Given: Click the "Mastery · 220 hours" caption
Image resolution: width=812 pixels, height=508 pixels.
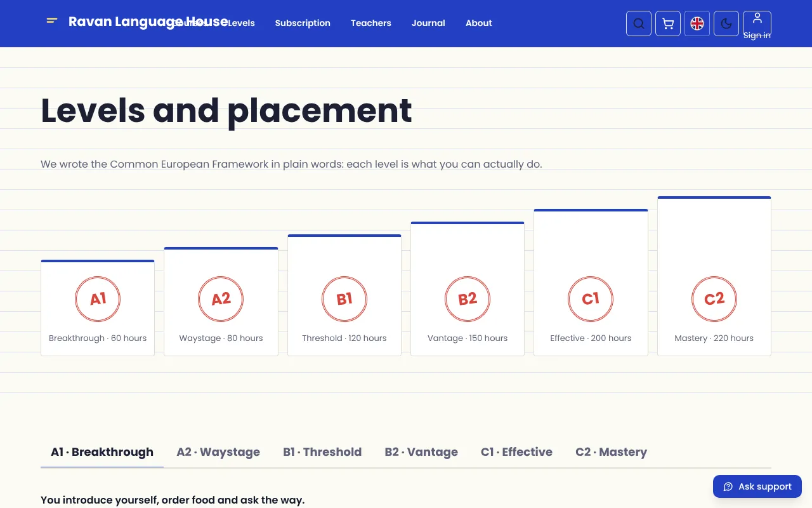Looking at the screenshot, I should [714, 338].
